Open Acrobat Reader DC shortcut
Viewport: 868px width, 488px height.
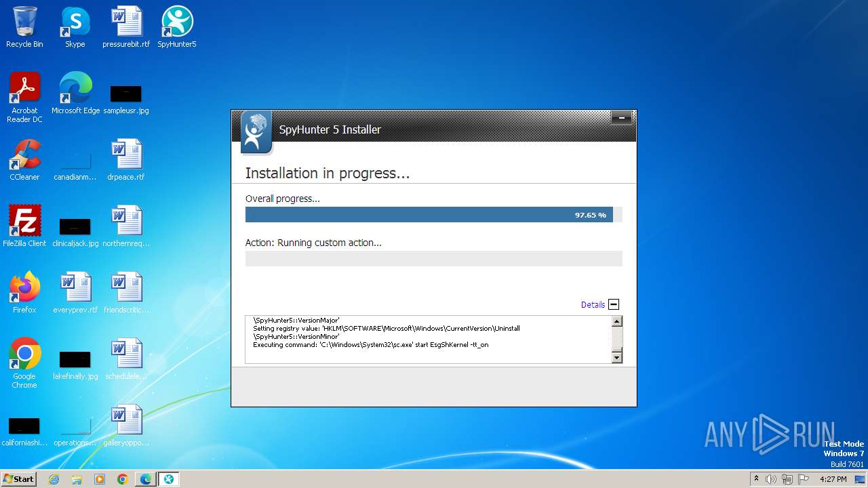24,98
